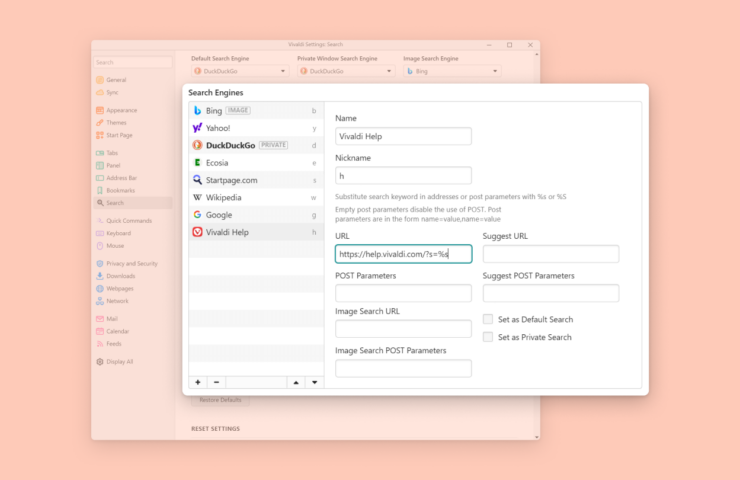Click the Suggest POST Parameters field

coord(551,293)
